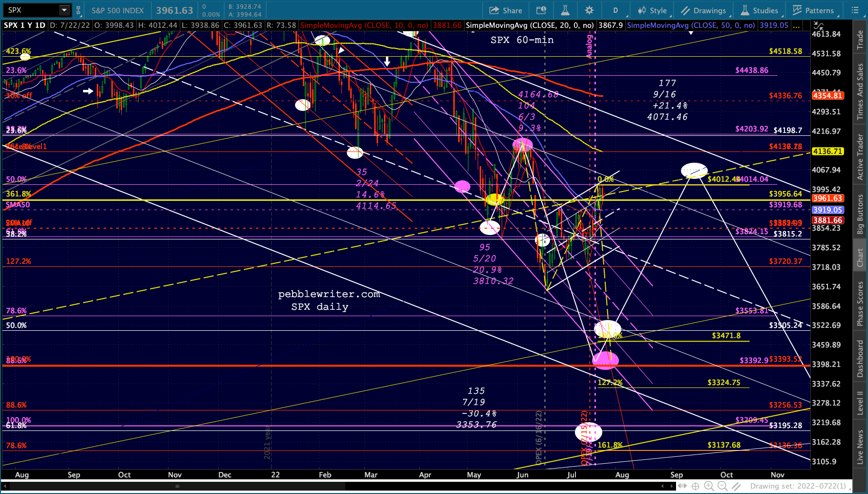
Task: Click the horizontal scrollbar thumb
Action: click(x=177, y=486)
